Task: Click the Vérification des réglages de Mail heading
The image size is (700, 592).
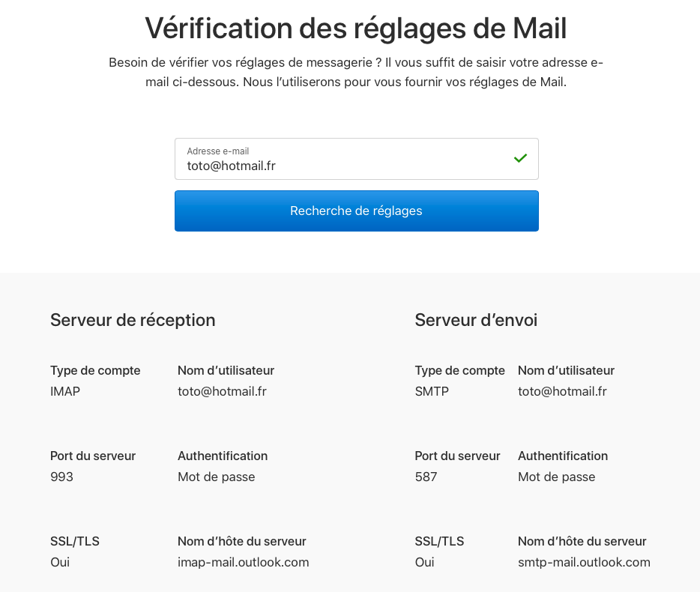Action: coord(355,28)
